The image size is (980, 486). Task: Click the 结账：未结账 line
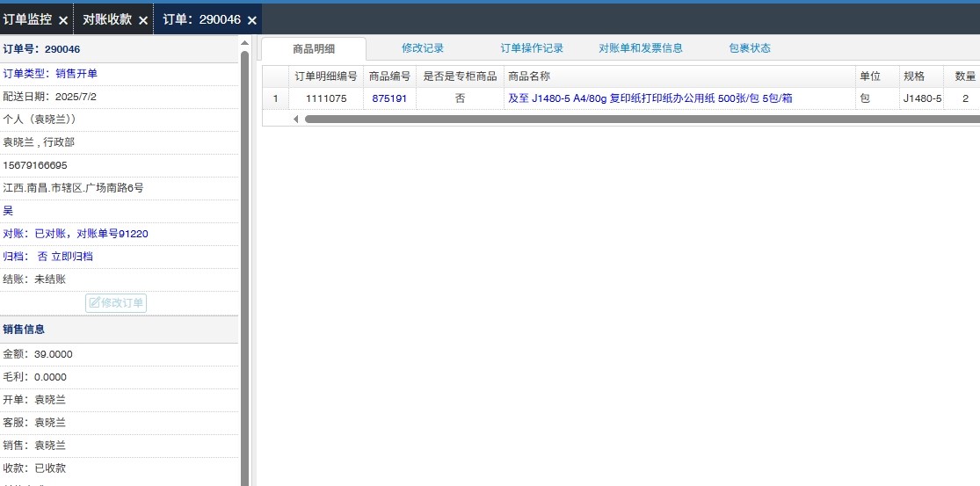point(120,279)
